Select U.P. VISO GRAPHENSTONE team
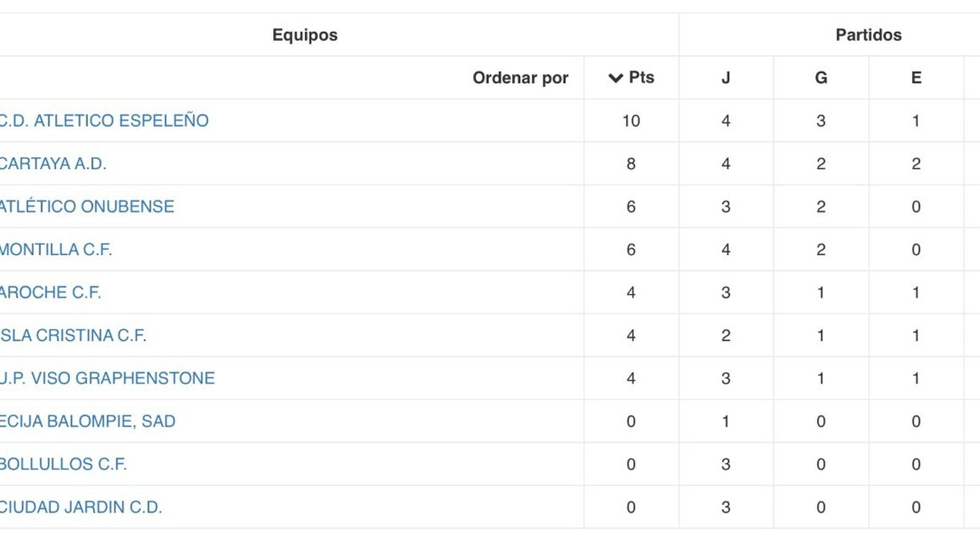Viewport: 980px width, 551px height. click(x=107, y=378)
